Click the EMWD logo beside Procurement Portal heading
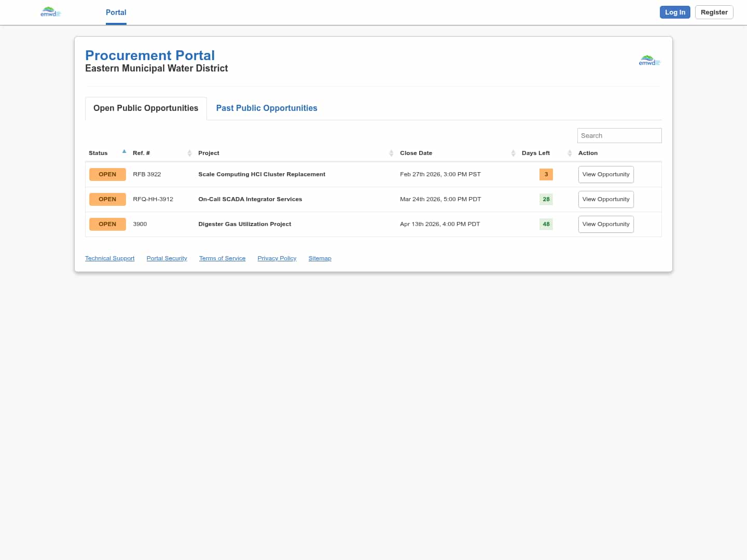 click(x=649, y=61)
